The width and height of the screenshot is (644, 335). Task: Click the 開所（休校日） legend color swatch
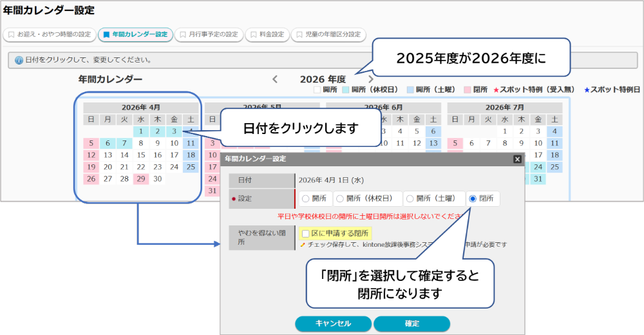click(x=345, y=90)
